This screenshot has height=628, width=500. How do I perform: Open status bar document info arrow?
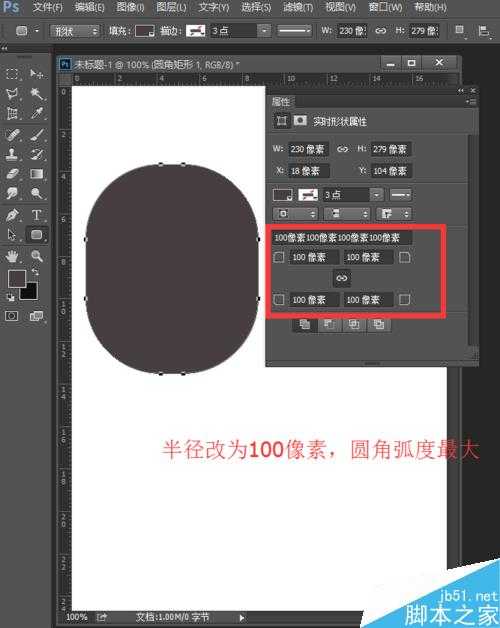pyautogui.click(x=242, y=618)
